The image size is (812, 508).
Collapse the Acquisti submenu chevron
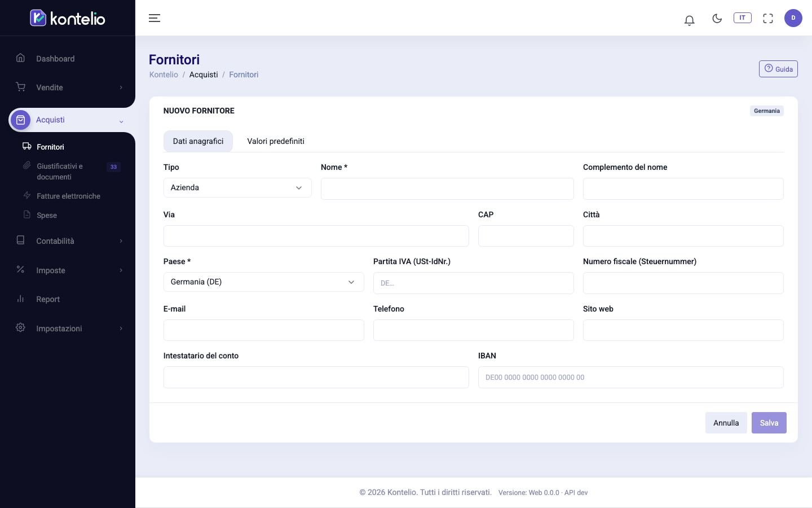(121, 121)
